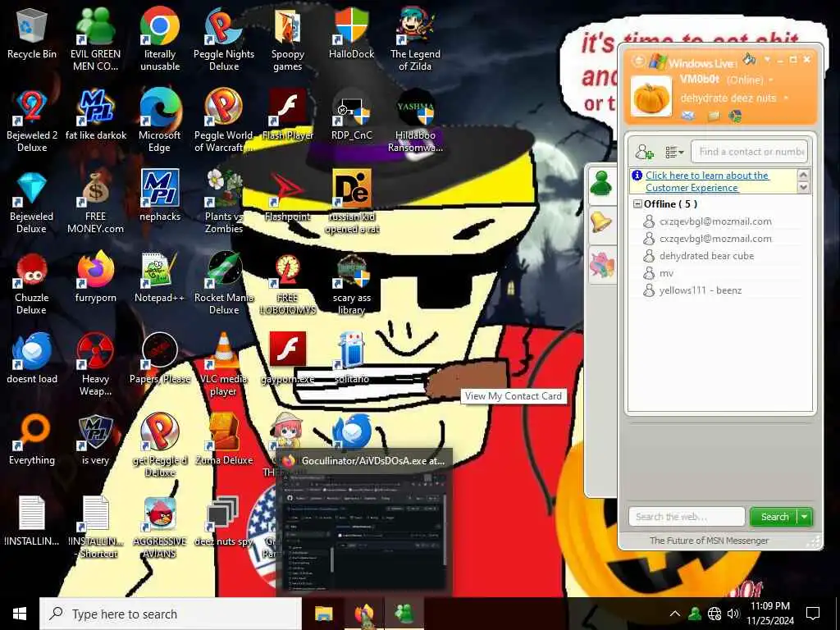Click the add contact icon in Messenger

click(x=645, y=152)
